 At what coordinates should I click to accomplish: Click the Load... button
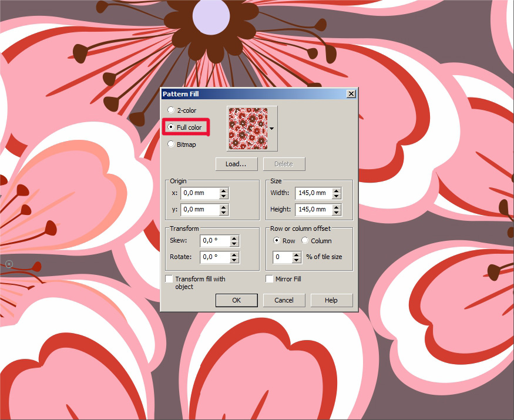[x=237, y=164]
